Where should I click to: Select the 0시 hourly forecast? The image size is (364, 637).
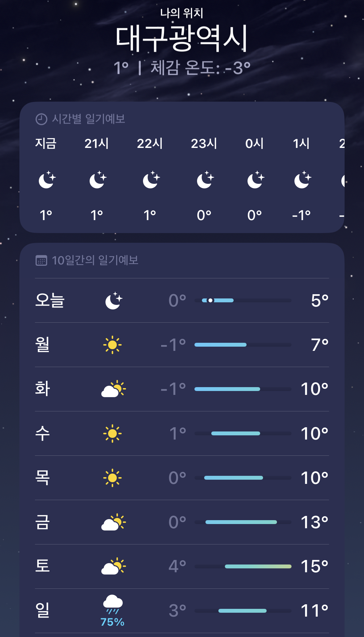[255, 179]
